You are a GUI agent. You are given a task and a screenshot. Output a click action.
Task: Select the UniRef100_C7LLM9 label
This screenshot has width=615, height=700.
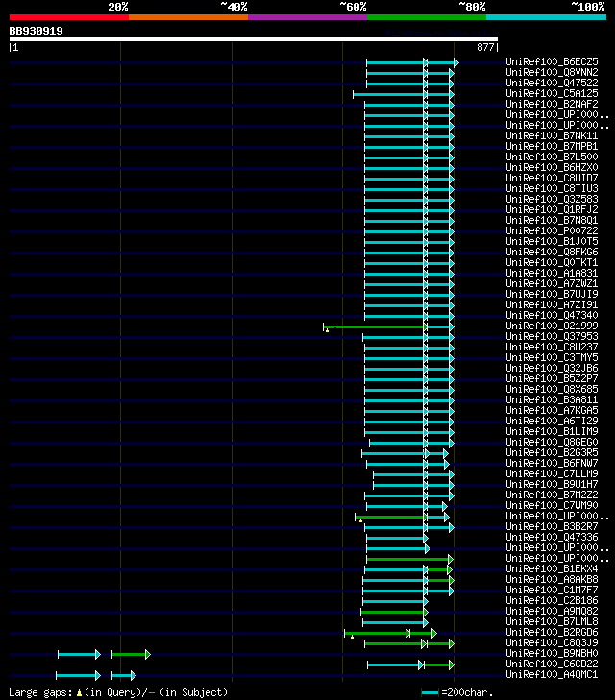click(x=552, y=473)
